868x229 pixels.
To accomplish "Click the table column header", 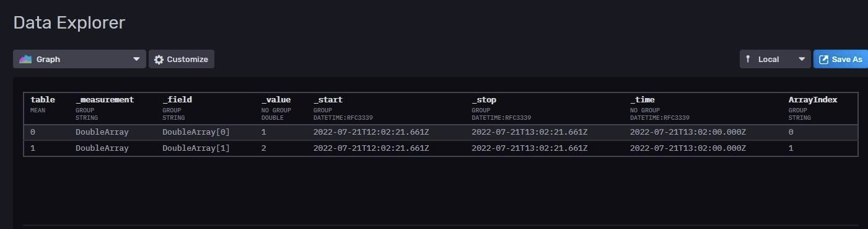I will pos(43,100).
